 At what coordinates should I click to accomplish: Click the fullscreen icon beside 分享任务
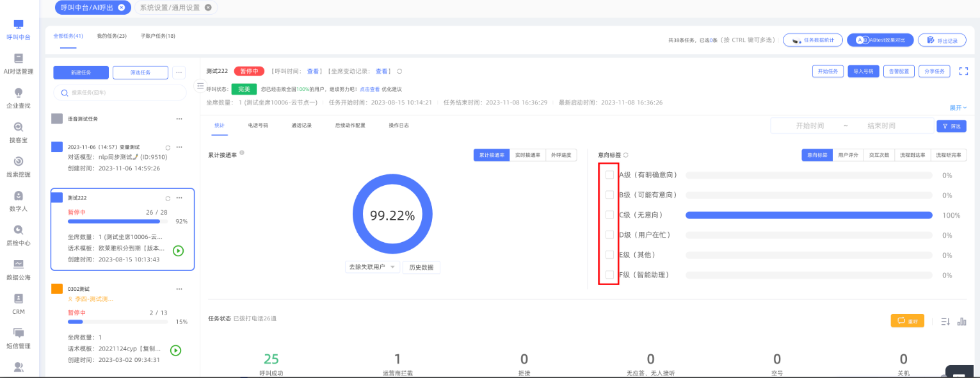coord(963,72)
